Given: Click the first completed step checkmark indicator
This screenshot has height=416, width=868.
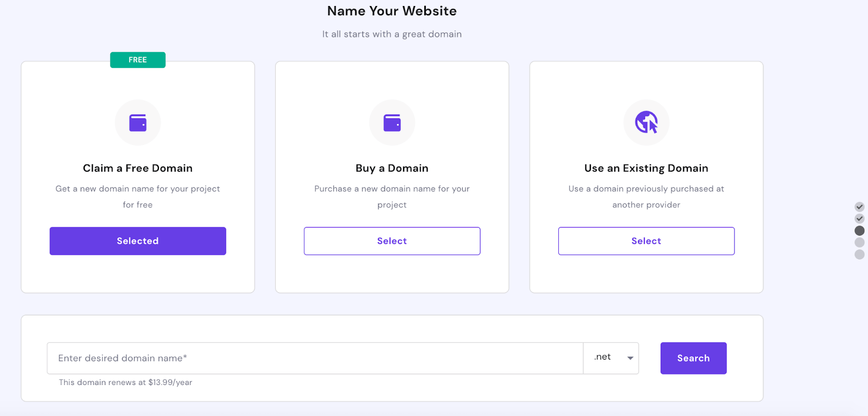Looking at the screenshot, I should click(x=859, y=207).
